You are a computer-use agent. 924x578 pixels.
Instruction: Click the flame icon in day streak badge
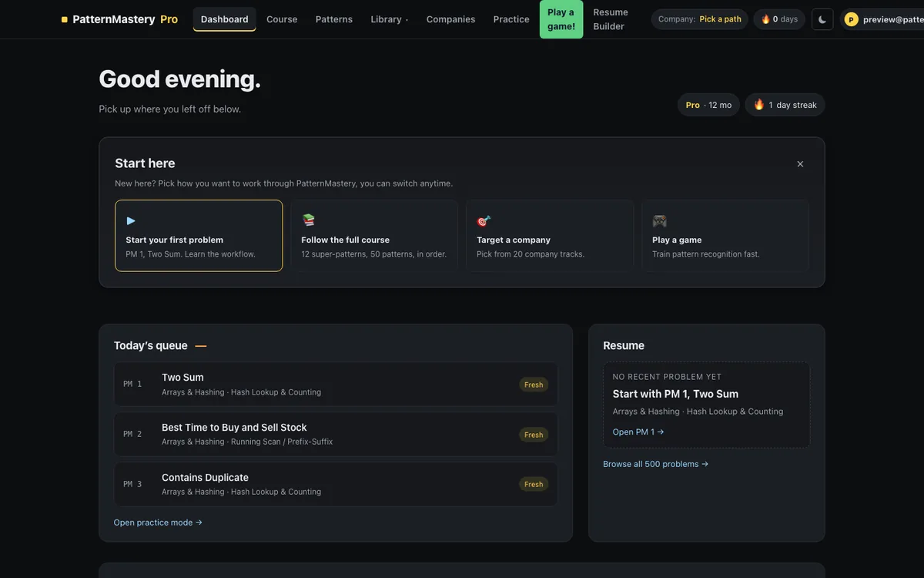coord(759,105)
